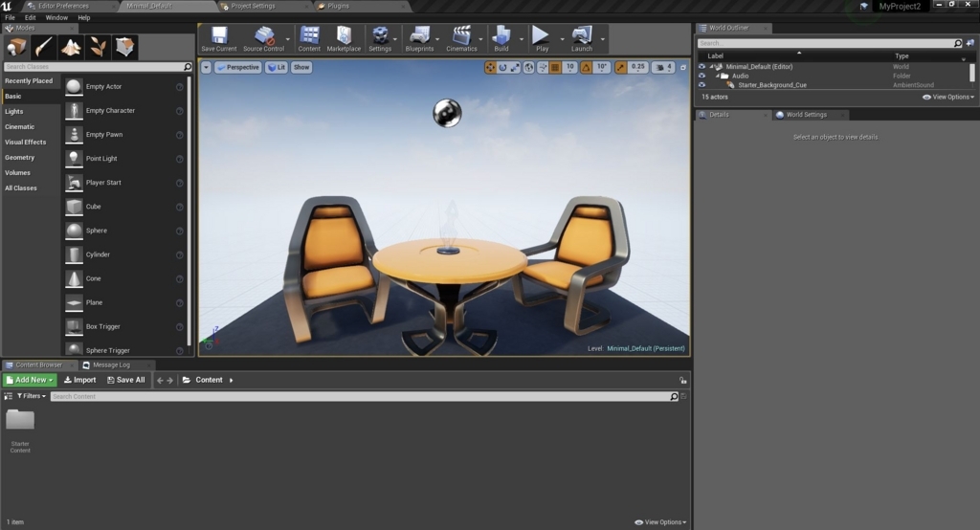Screen dimensions: 980x530
Task: Select the Starter Content folder thumbnail
Action: point(20,420)
